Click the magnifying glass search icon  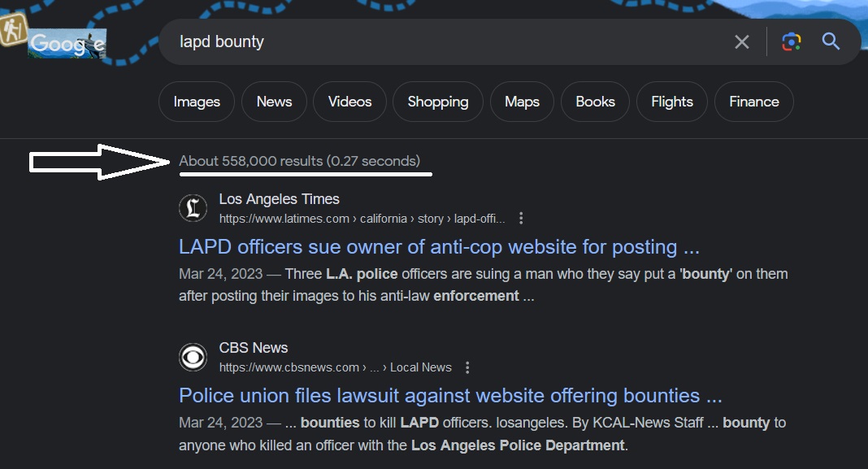[831, 41]
